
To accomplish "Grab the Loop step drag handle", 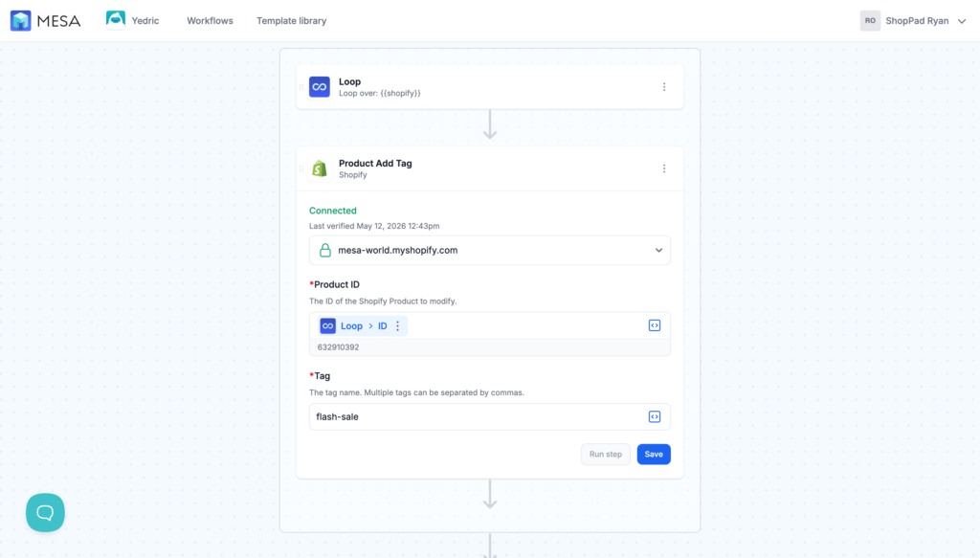I will click(x=301, y=87).
